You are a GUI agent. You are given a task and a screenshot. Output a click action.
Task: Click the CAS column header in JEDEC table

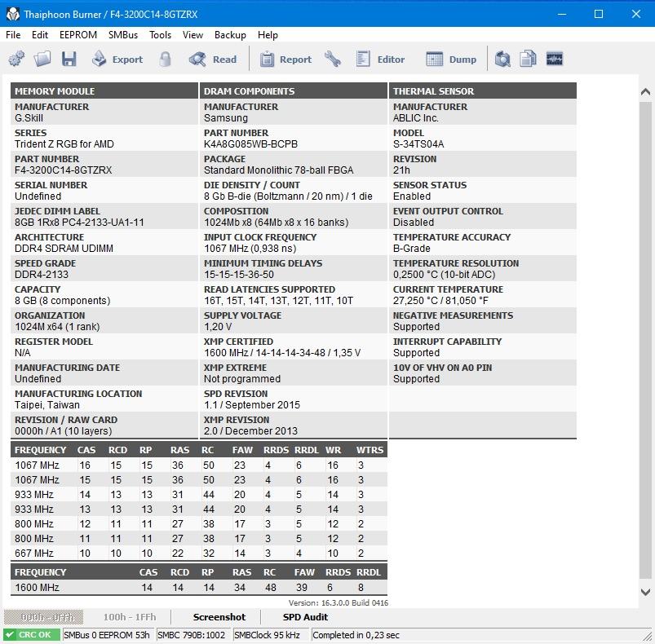pos(86,450)
